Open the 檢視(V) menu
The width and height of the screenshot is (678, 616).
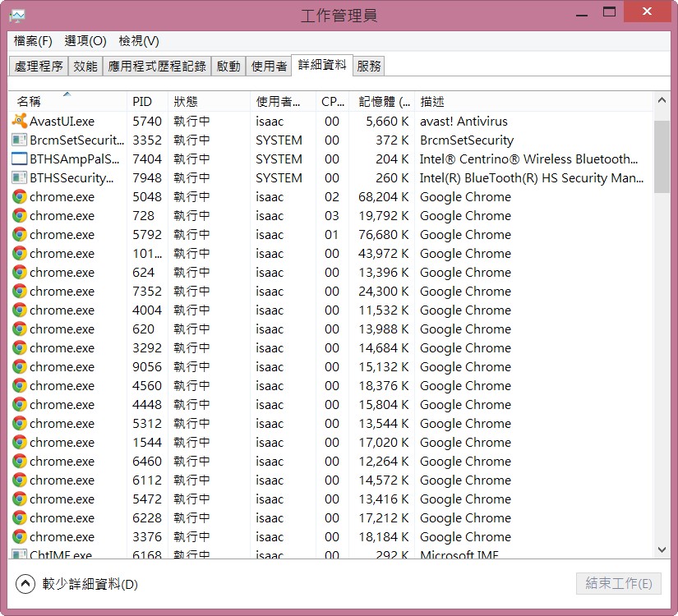point(139,41)
